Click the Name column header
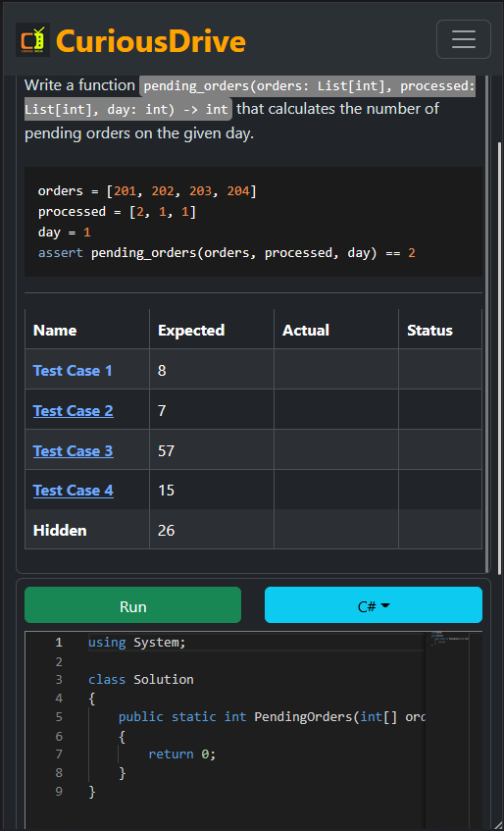 click(x=55, y=331)
